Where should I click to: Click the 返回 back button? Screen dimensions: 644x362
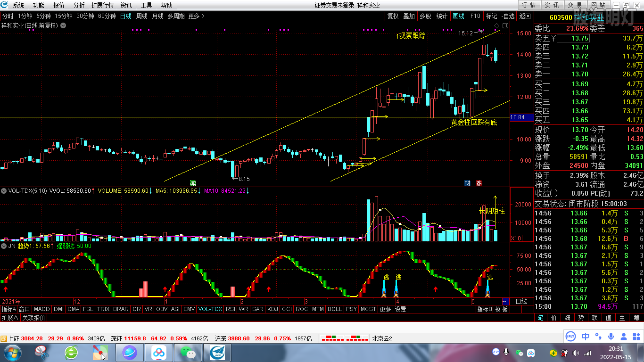525,16
